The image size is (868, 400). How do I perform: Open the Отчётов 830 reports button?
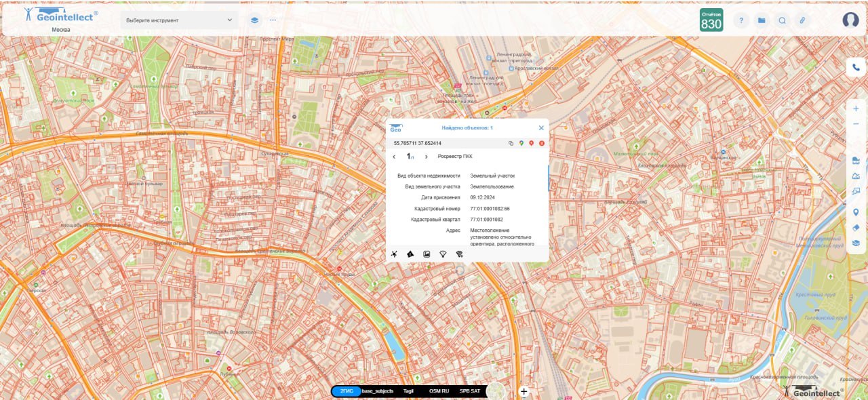(711, 20)
